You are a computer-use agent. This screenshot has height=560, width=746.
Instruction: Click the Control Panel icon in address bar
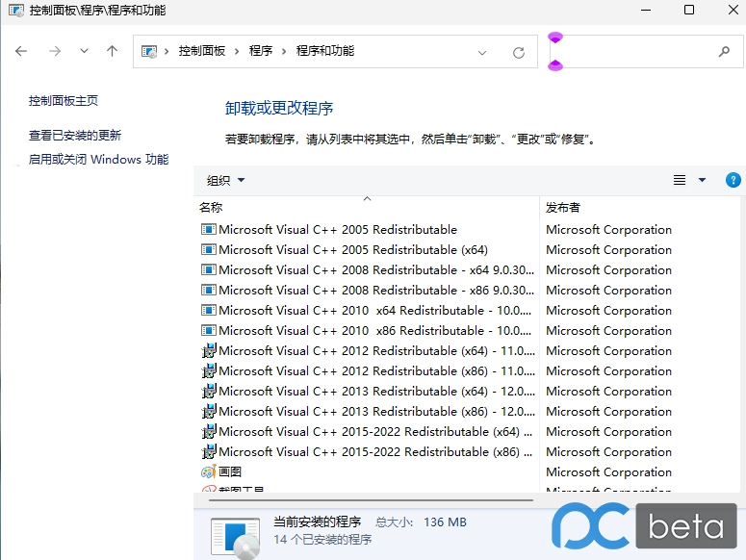pyautogui.click(x=149, y=51)
